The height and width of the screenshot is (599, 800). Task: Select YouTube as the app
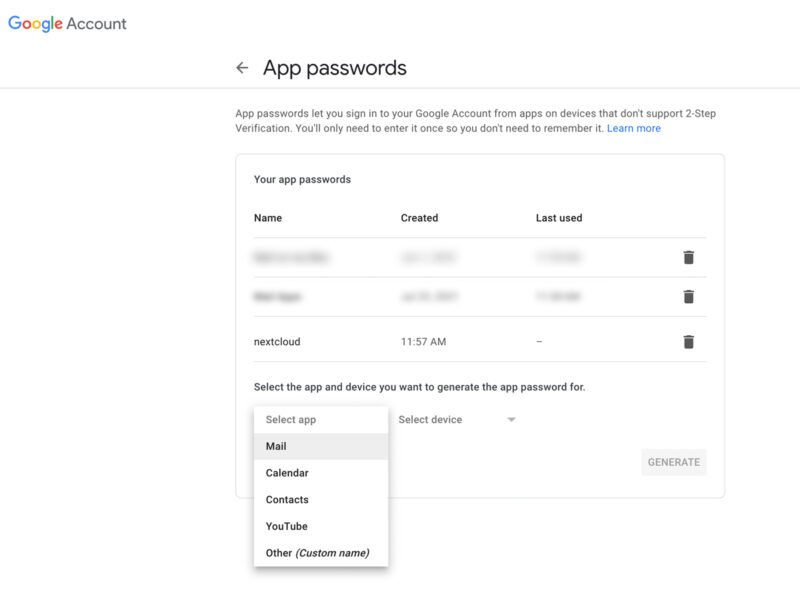[287, 526]
